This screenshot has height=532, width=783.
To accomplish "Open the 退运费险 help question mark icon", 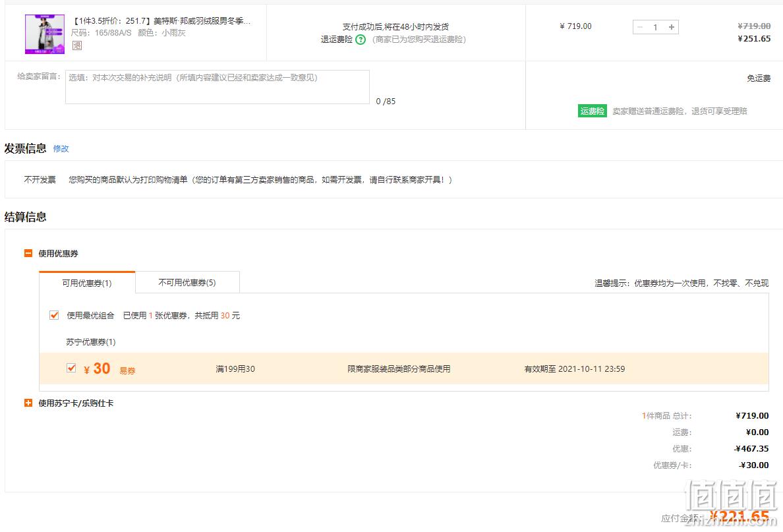I will click(361, 40).
